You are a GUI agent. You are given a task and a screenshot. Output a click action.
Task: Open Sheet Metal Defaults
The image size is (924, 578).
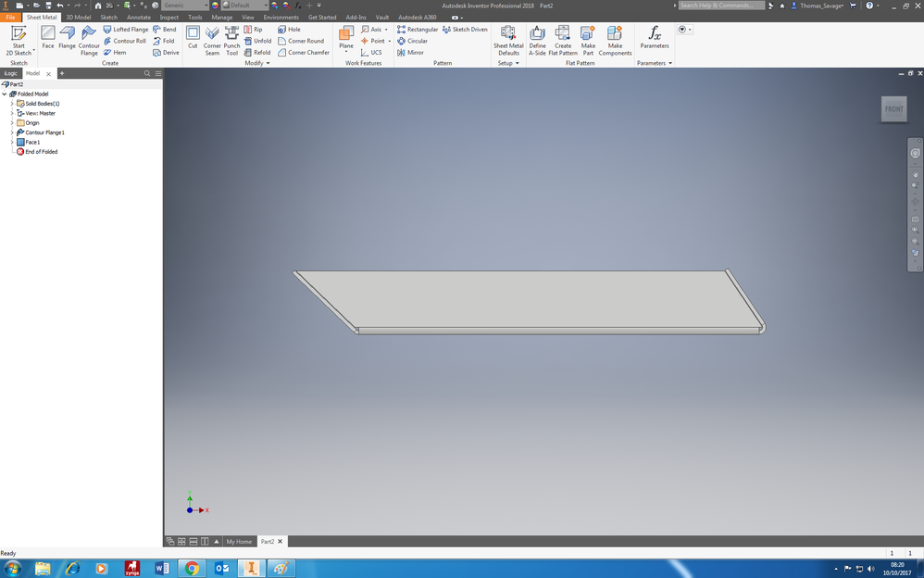click(x=508, y=40)
